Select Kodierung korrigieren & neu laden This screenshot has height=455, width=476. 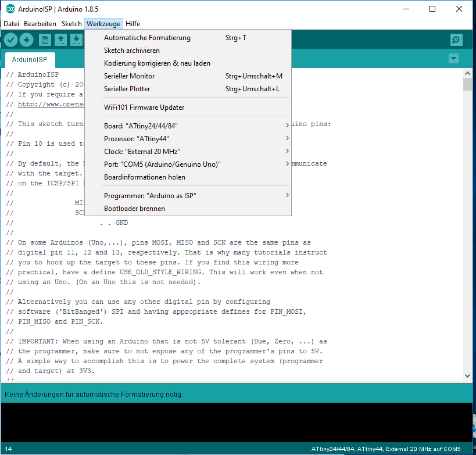(188, 63)
